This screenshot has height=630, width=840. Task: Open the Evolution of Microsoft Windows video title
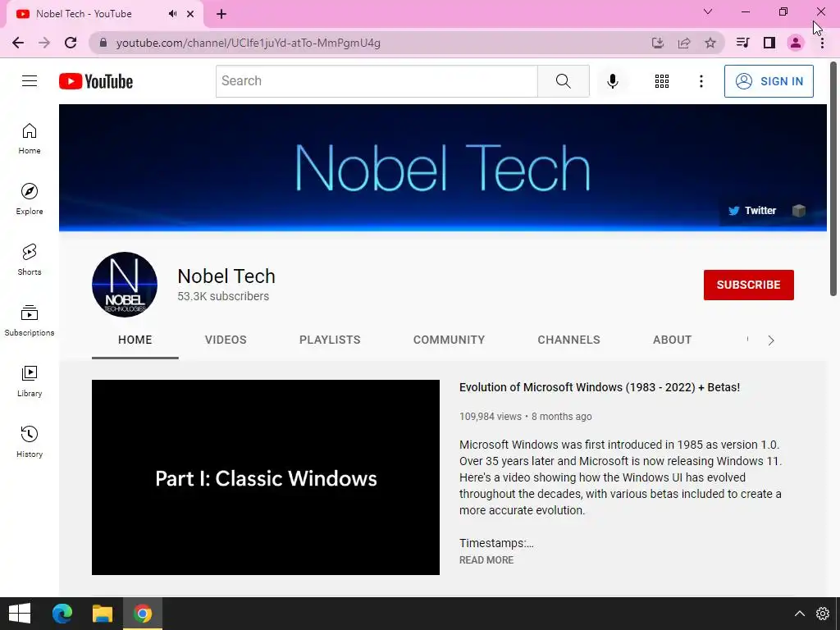pyautogui.click(x=600, y=387)
